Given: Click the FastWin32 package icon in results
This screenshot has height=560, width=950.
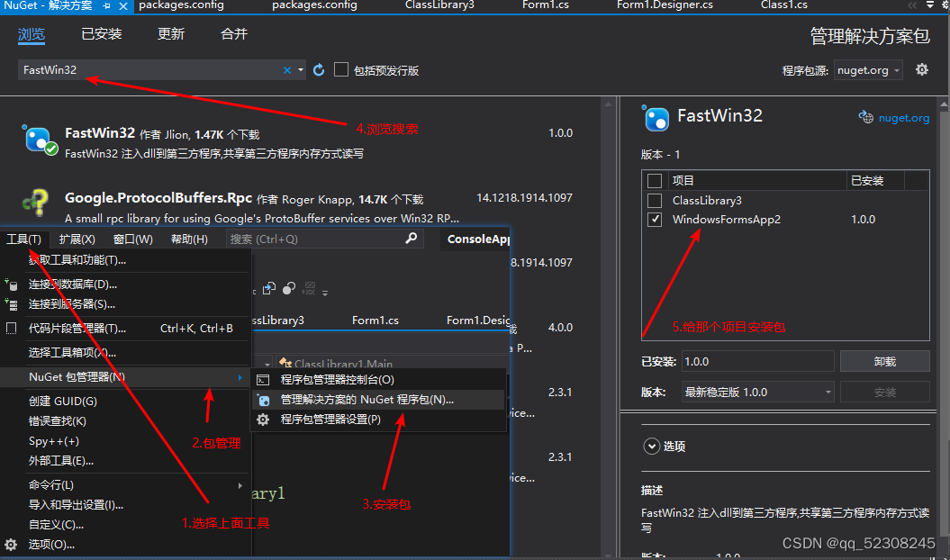Looking at the screenshot, I should click(x=40, y=140).
